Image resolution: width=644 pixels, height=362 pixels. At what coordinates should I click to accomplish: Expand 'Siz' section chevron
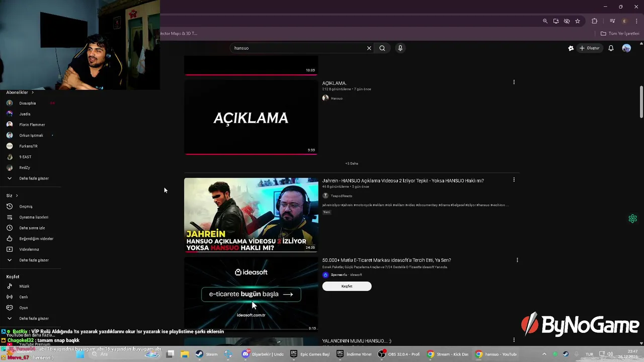pos(17,196)
